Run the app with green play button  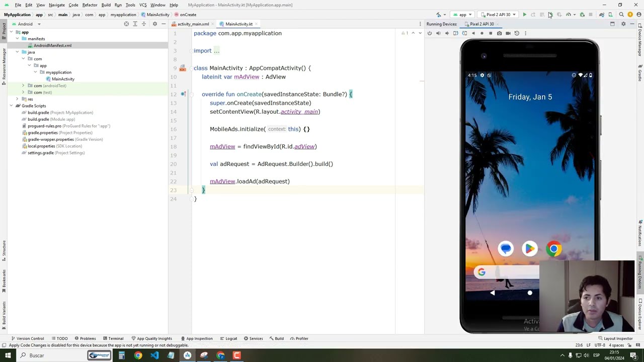click(x=524, y=15)
